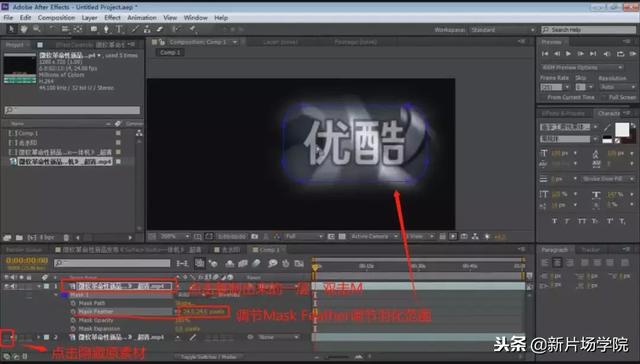Enable the Motion Blur timeline switch

click(x=256, y=264)
